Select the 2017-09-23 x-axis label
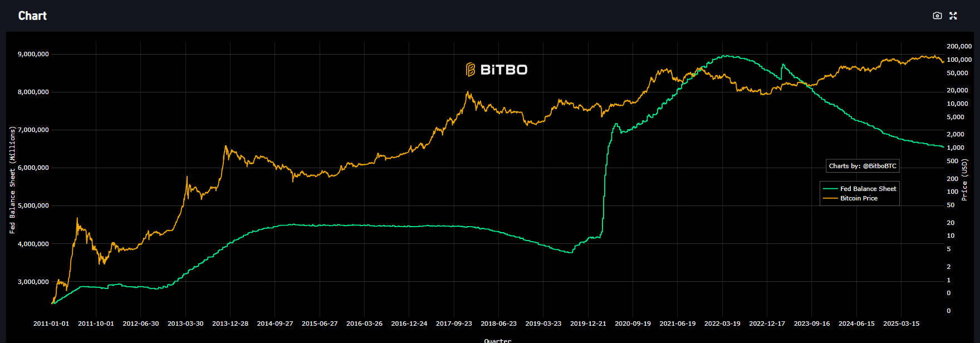The height and width of the screenshot is (343, 980). pos(454,324)
